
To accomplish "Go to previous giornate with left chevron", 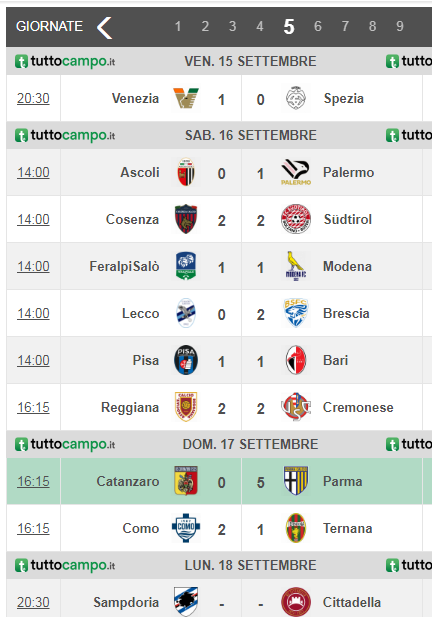I will click(x=104, y=28).
